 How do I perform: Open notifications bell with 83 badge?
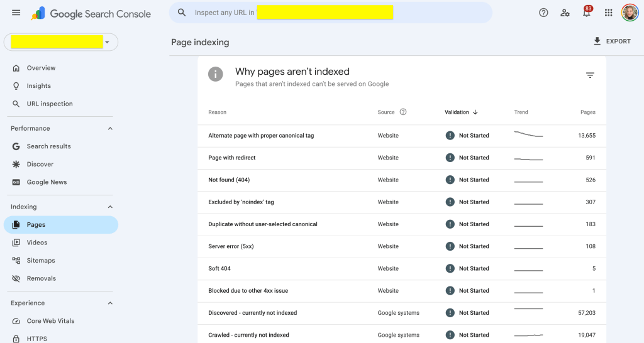[x=587, y=12]
